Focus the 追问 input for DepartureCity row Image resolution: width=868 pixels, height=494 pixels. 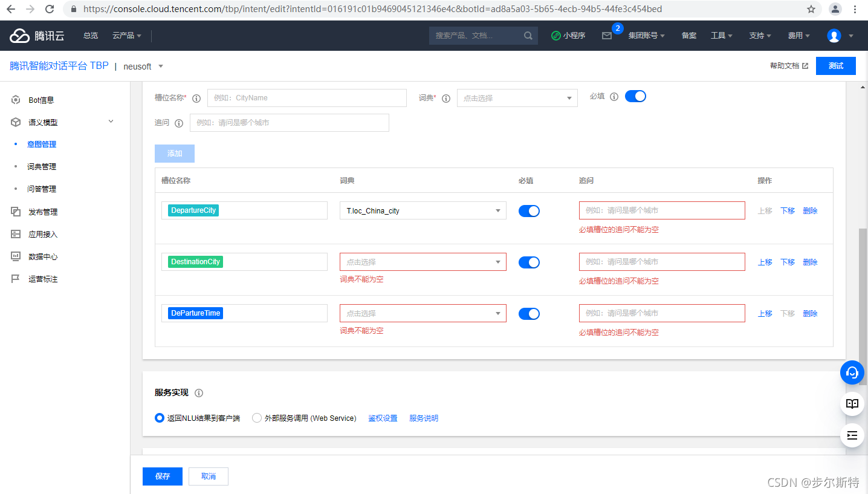tap(662, 210)
